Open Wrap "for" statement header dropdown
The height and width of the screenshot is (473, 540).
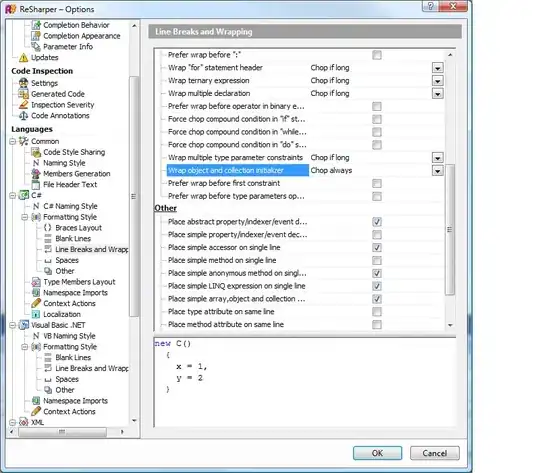tap(437, 68)
